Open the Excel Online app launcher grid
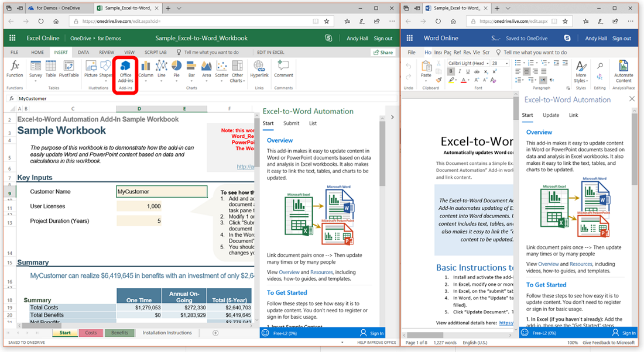644x352 pixels. pyautogui.click(x=12, y=38)
